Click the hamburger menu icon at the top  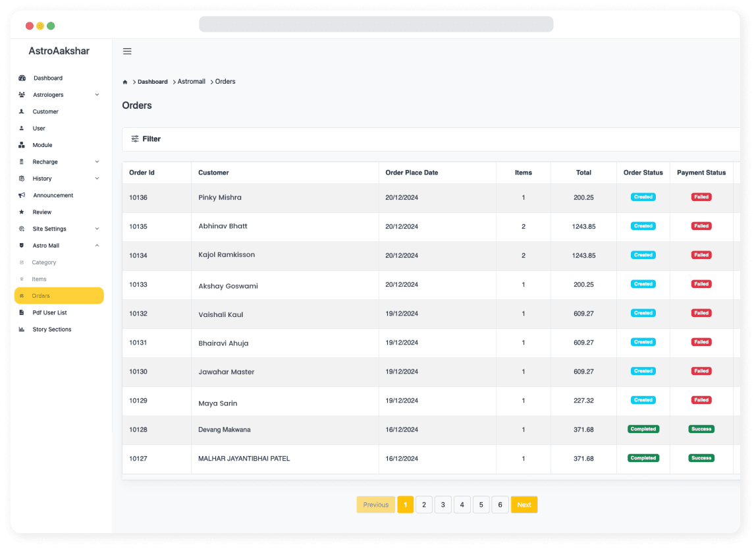[127, 51]
